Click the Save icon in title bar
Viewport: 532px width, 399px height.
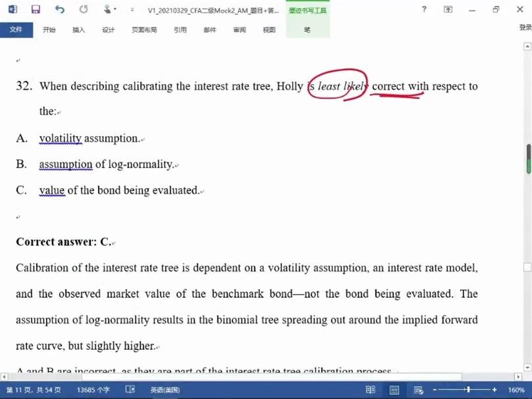point(36,9)
